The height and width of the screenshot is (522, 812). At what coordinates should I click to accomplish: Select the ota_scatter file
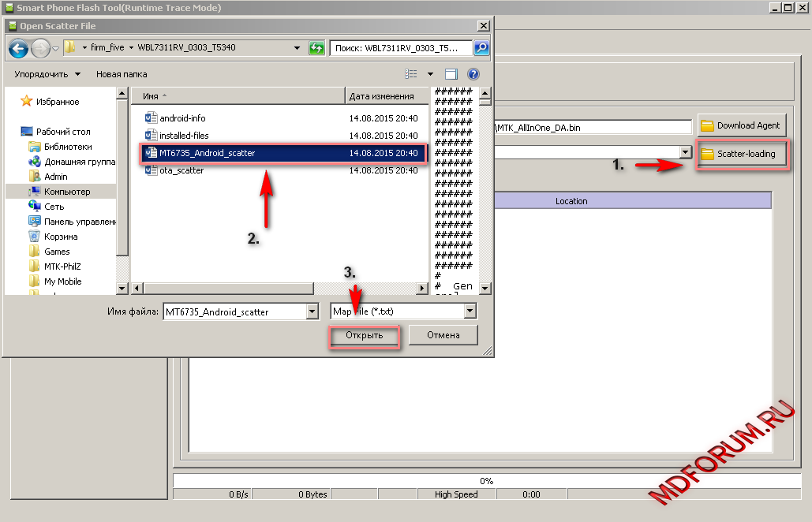click(181, 170)
